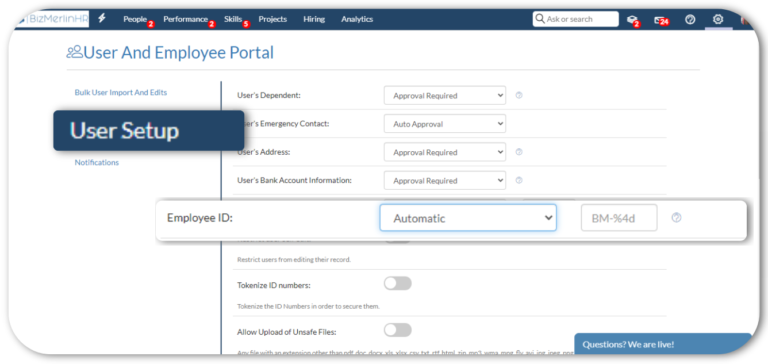
Task: Open Notifications sidebar link
Action: pos(96,163)
